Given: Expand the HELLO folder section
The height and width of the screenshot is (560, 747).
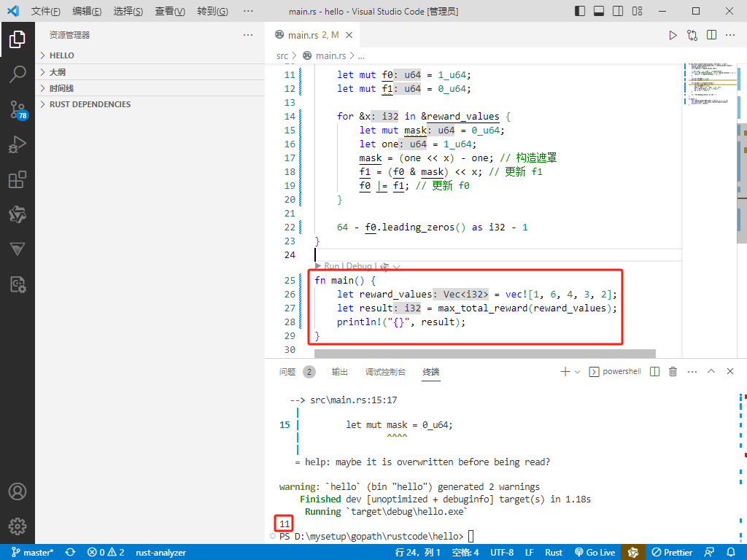Looking at the screenshot, I should click(150, 55).
